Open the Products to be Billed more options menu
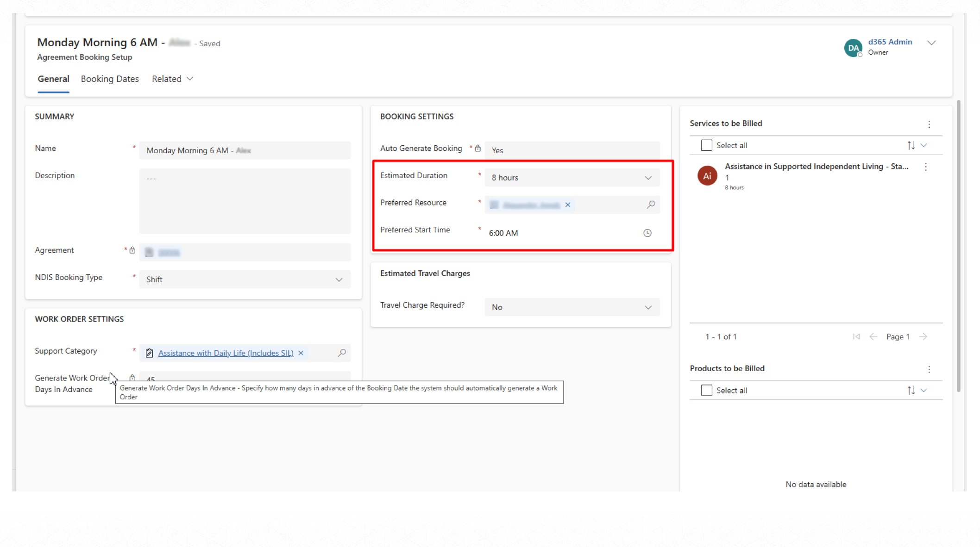 [929, 369]
